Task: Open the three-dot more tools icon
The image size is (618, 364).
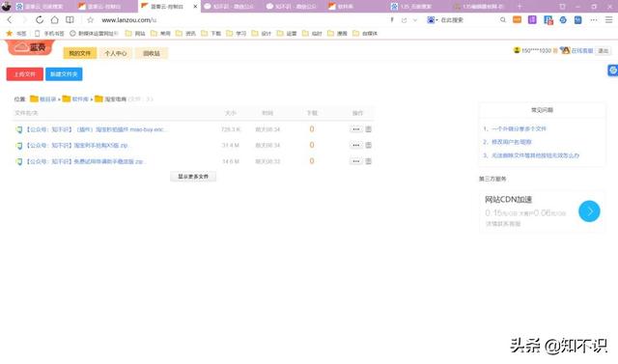Action: 594,19
